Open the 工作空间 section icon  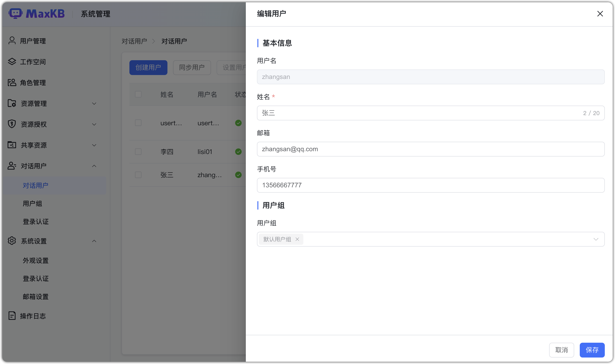(x=12, y=62)
